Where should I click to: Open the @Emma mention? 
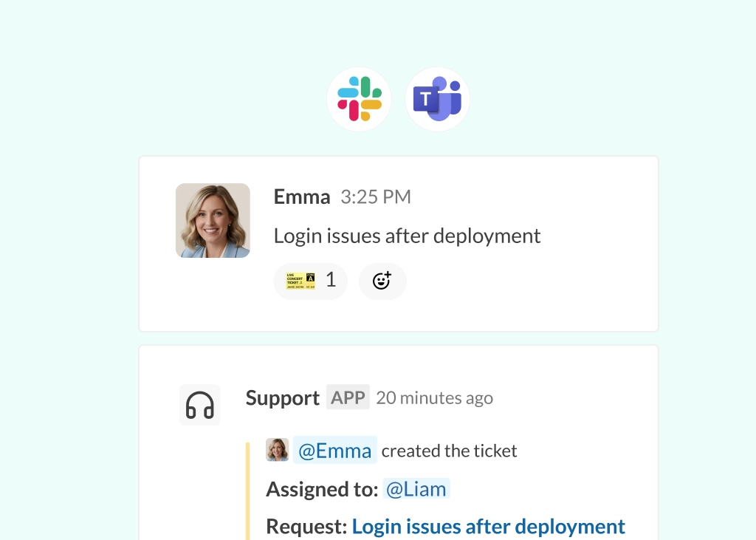pos(335,451)
